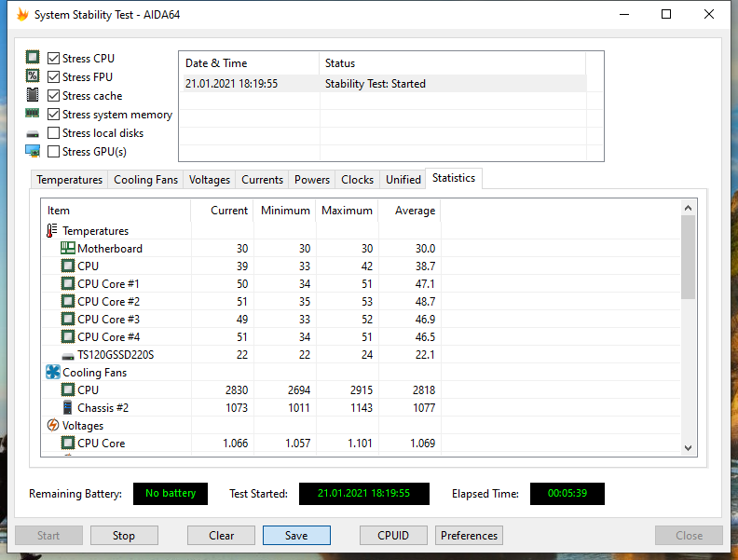
Task: Uncheck the Stress CPU checkbox
Action: [54, 59]
